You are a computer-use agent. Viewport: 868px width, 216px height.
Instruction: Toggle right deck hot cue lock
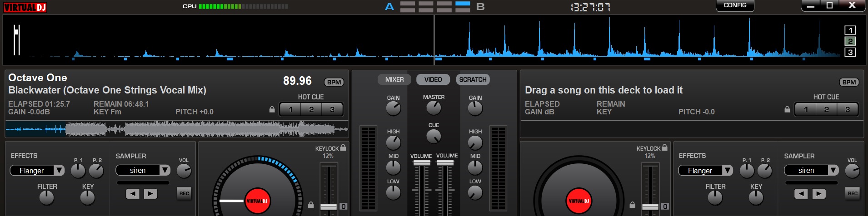coord(787,109)
